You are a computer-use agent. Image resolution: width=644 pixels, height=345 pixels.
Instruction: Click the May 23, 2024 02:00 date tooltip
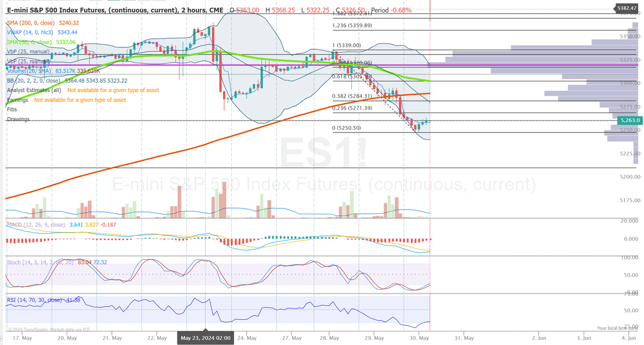click(205, 338)
